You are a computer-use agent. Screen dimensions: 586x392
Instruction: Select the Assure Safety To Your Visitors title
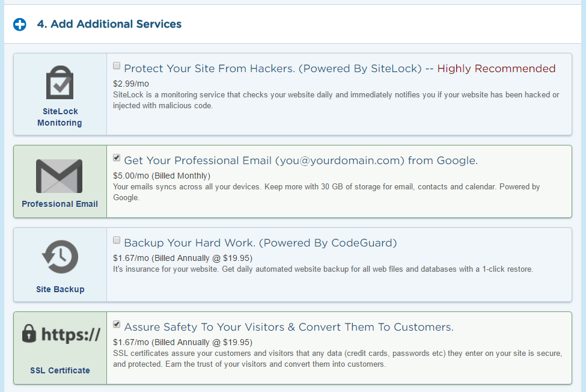point(289,327)
